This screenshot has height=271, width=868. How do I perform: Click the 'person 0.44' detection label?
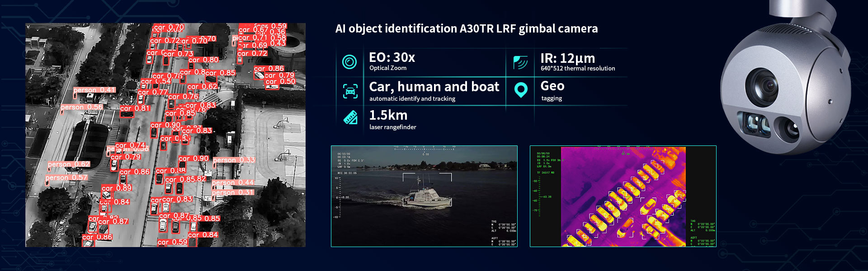pos(233,183)
